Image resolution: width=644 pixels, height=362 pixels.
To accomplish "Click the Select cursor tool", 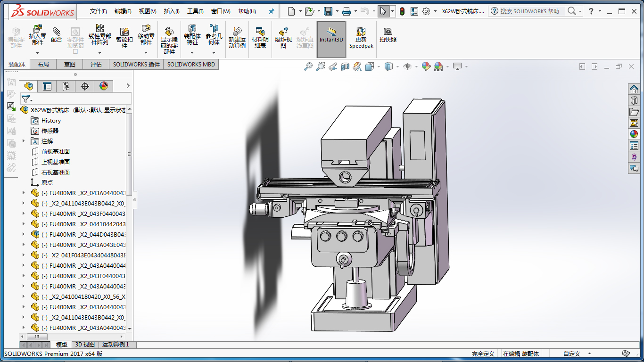I will pyautogui.click(x=383, y=11).
